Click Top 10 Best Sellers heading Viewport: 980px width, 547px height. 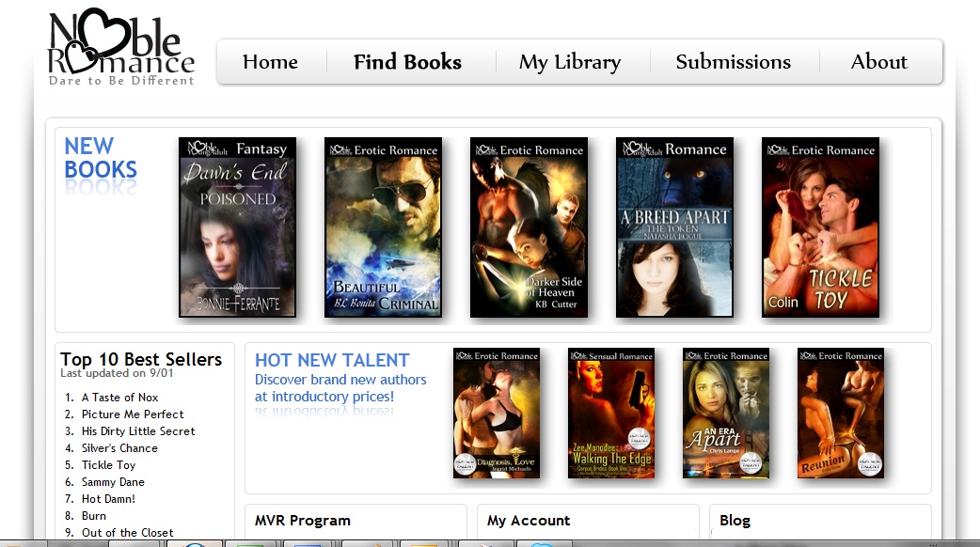coord(141,359)
